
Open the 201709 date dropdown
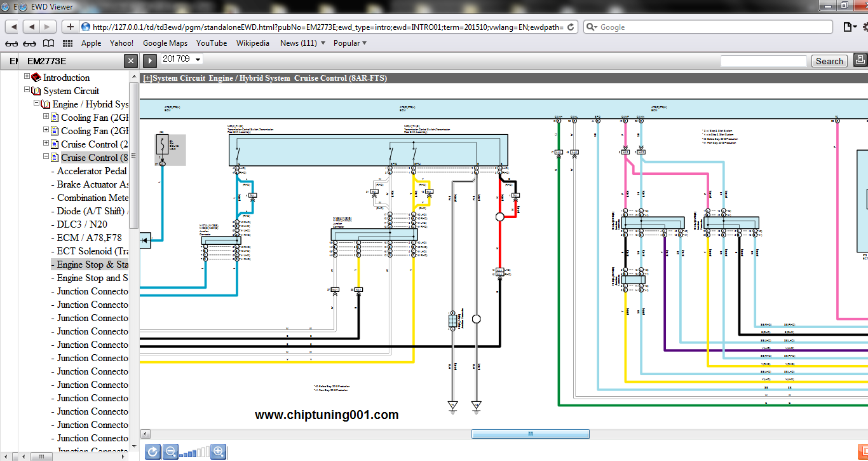(181, 59)
